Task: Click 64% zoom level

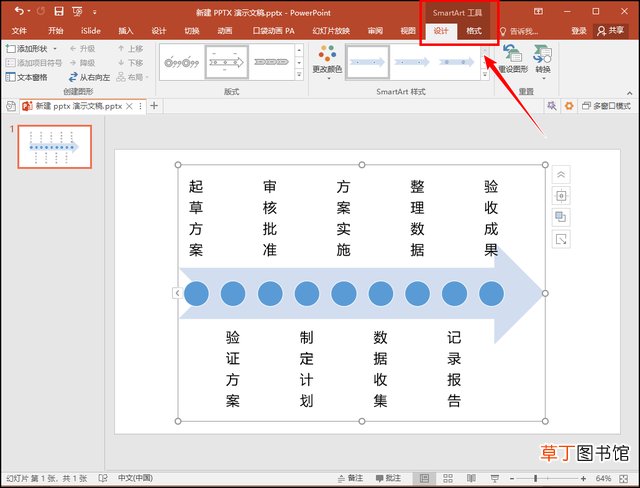Action: pyautogui.click(x=603, y=479)
